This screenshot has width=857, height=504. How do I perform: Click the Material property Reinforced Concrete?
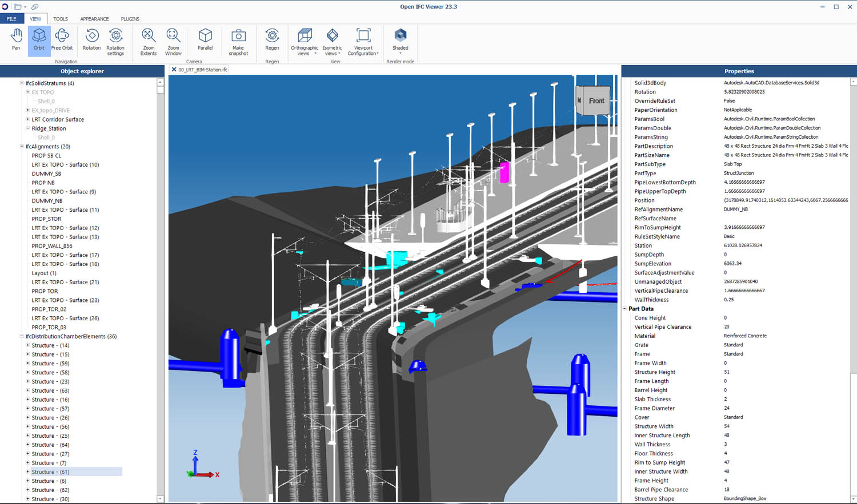point(745,336)
